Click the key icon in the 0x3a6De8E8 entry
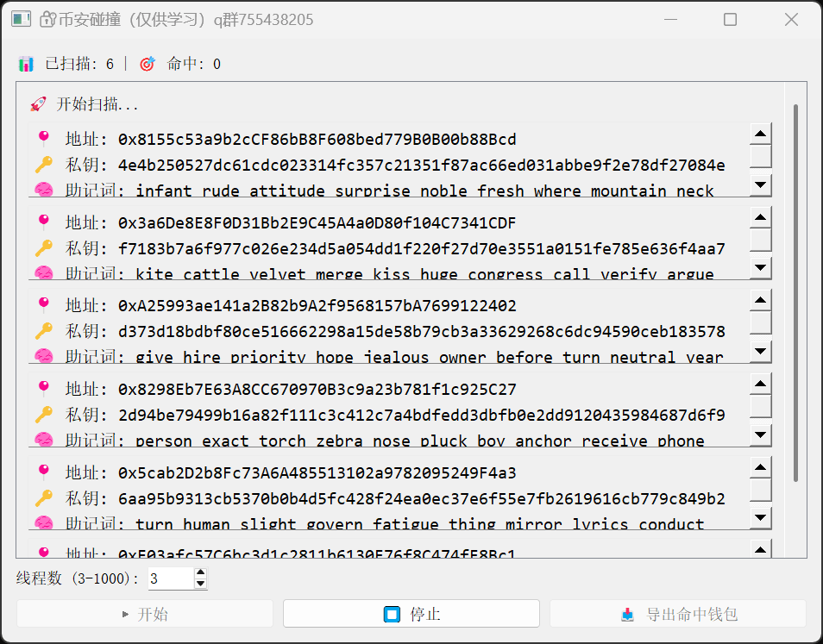 pos(44,249)
